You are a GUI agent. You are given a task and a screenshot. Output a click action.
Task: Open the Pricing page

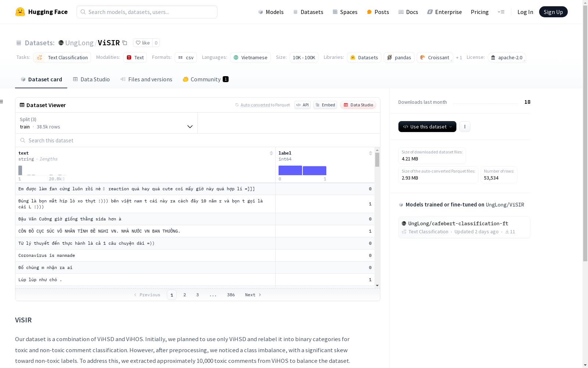point(480,12)
